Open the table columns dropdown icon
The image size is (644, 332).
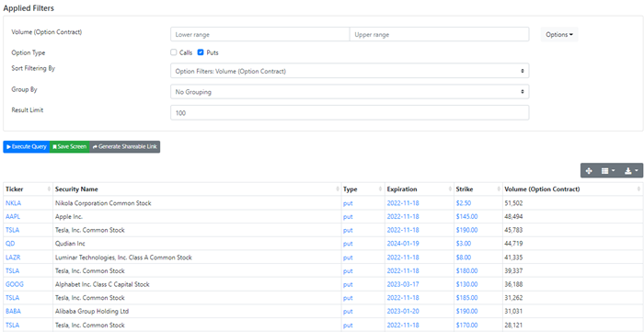tap(608, 171)
